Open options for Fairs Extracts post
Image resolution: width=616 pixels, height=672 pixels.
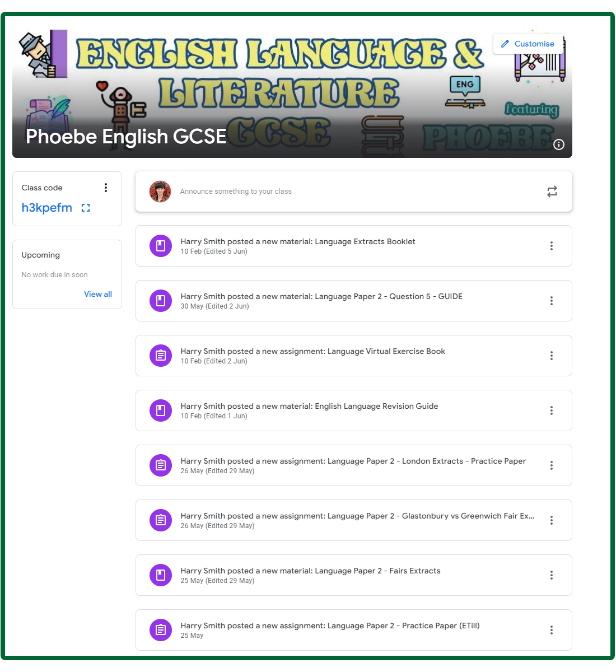552,575
